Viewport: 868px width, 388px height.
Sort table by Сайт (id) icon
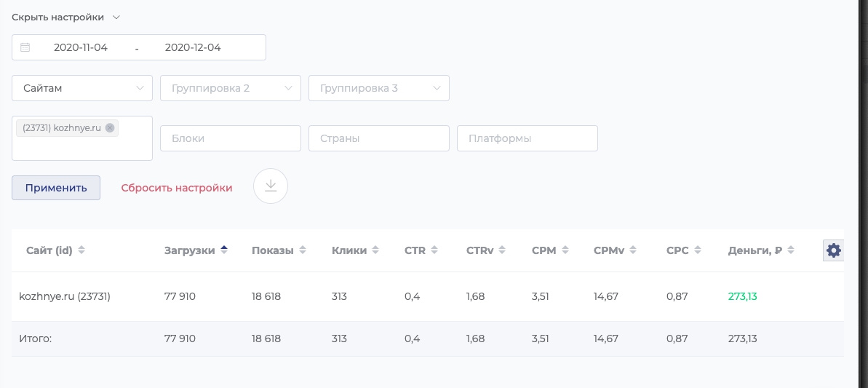coord(81,250)
